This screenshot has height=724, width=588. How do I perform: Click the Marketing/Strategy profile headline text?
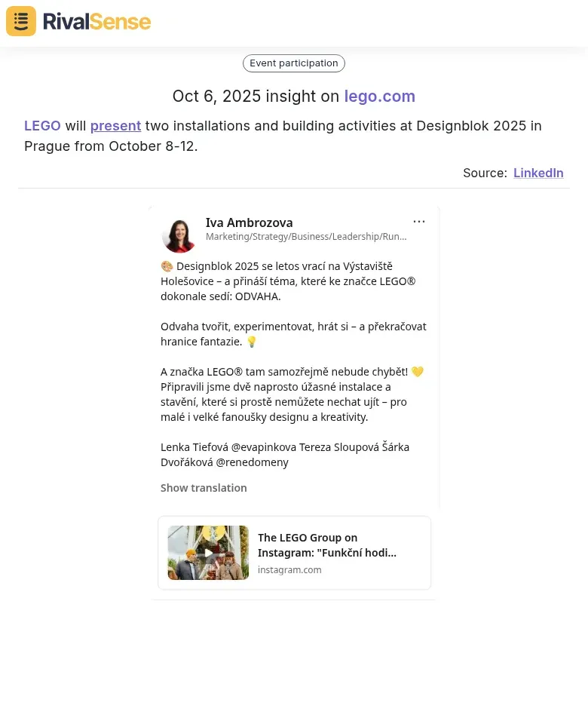pyautogui.click(x=306, y=236)
